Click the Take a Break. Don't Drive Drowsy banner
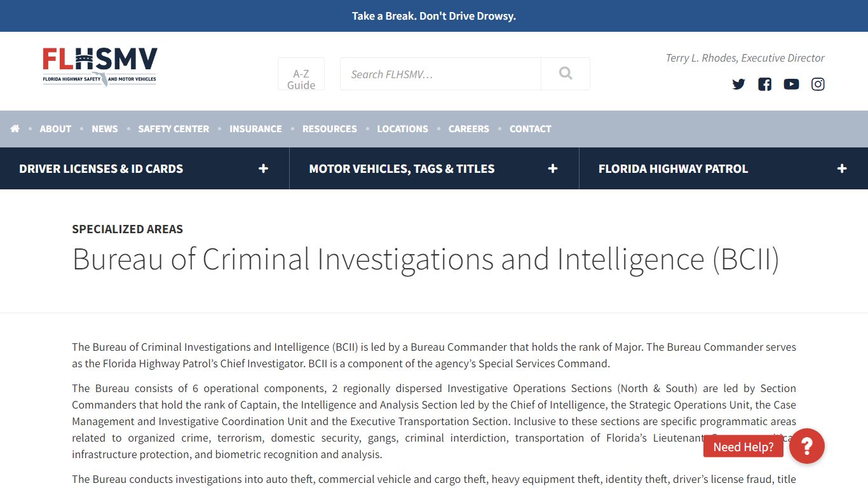 click(x=434, y=16)
